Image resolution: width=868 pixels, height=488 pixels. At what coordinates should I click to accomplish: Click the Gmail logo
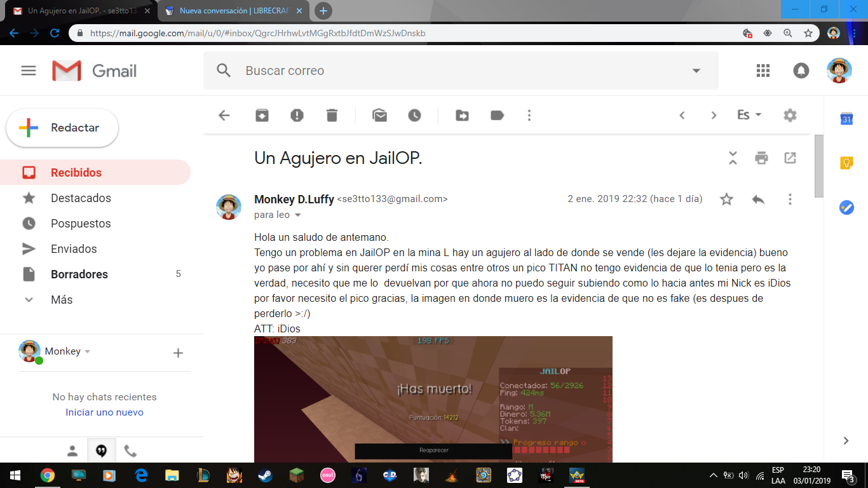pos(94,71)
